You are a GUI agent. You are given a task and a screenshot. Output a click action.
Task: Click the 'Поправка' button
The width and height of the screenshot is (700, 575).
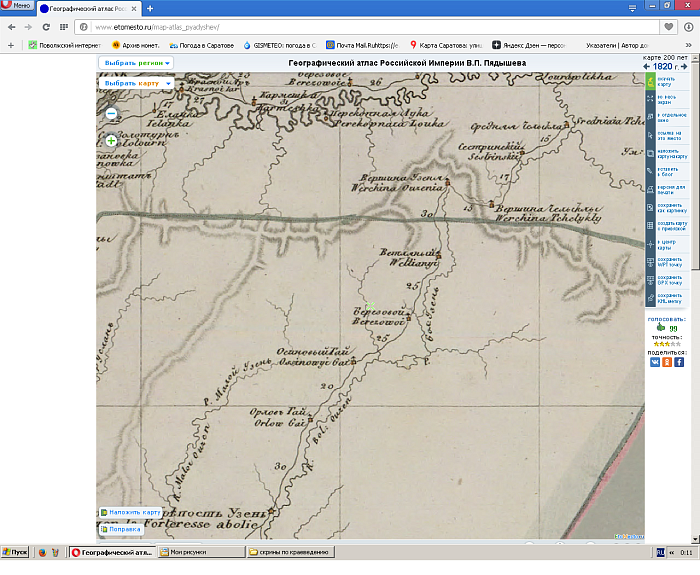[x=121, y=529]
